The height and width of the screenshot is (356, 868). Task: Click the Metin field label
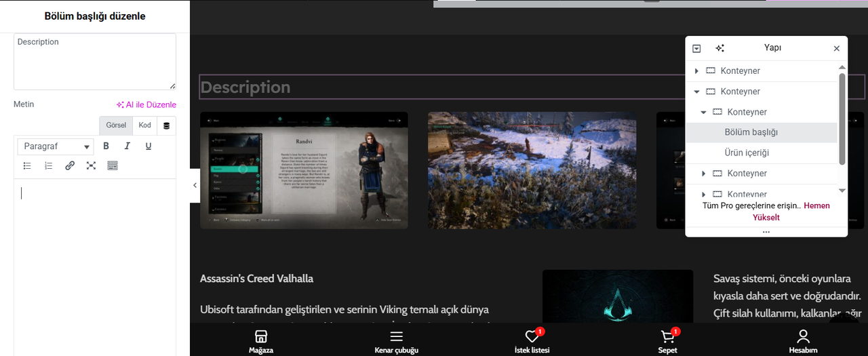pyautogui.click(x=24, y=104)
